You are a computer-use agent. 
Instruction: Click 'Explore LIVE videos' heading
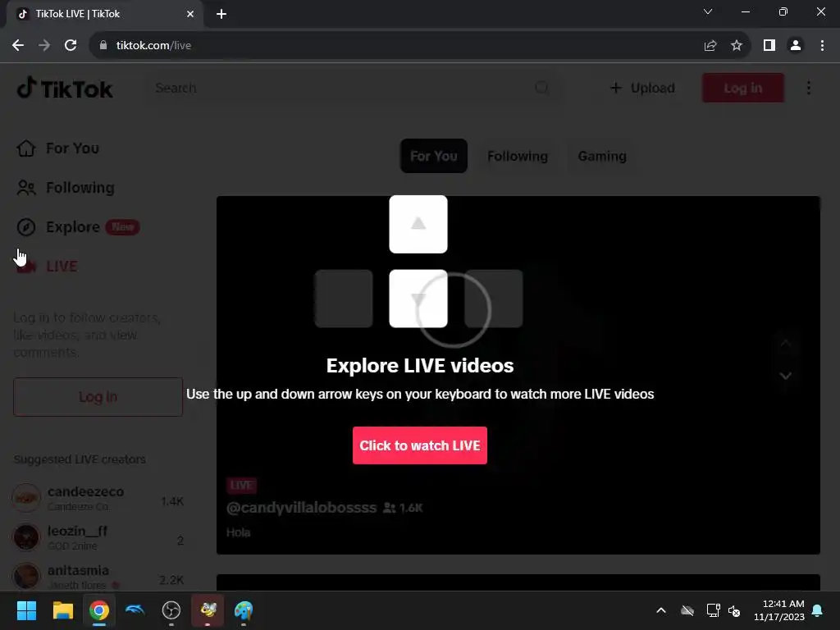coord(419,365)
